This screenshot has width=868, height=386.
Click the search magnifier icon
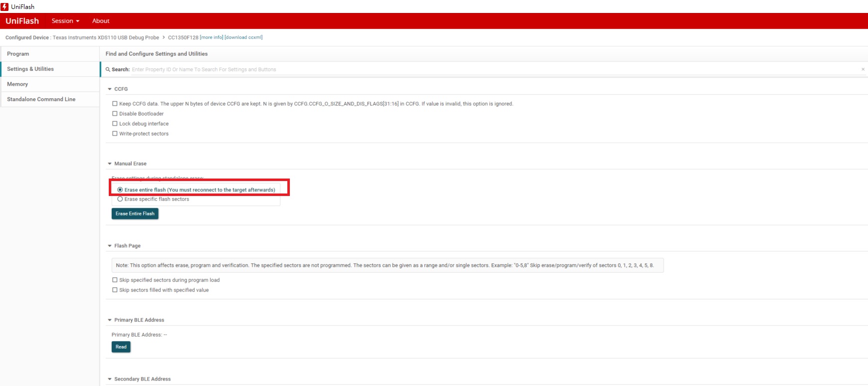pos(108,69)
